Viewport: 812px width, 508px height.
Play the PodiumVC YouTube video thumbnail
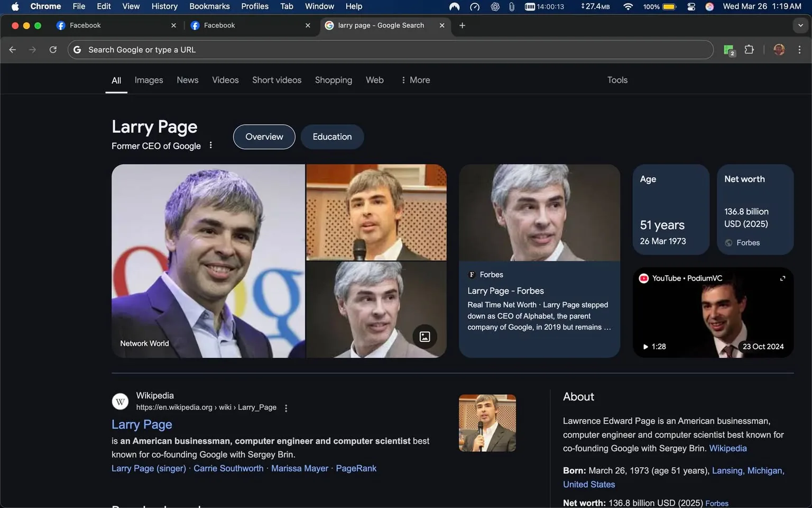click(x=712, y=312)
